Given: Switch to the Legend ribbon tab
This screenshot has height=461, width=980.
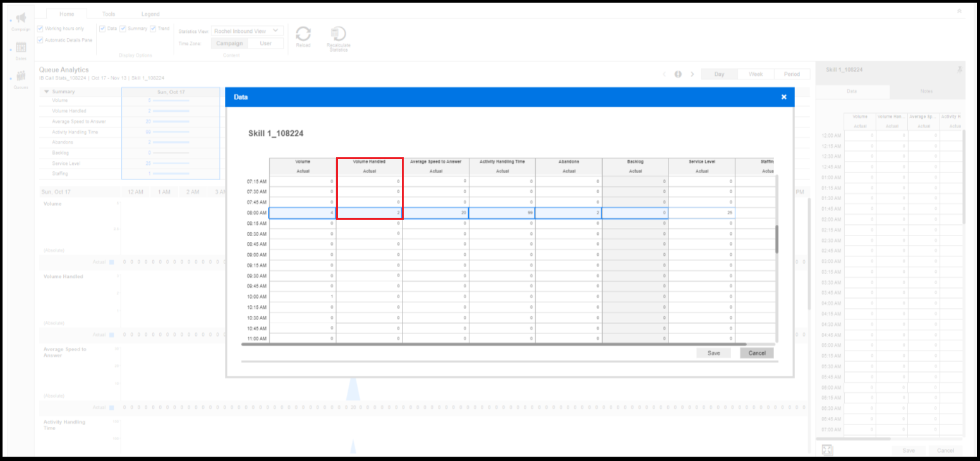Looking at the screenshot, I should pyautogui.click(x=150, y=13).
